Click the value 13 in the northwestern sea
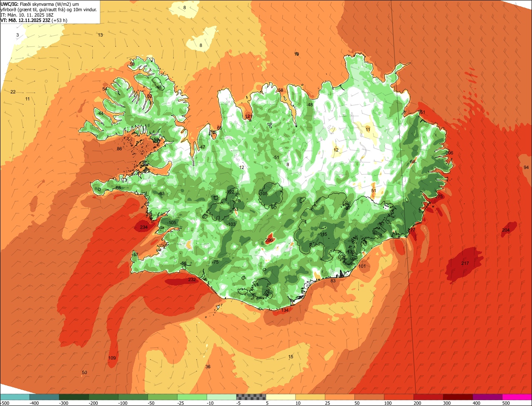The image size is (532, 406). pyautogui.click(x=101, y=35)
